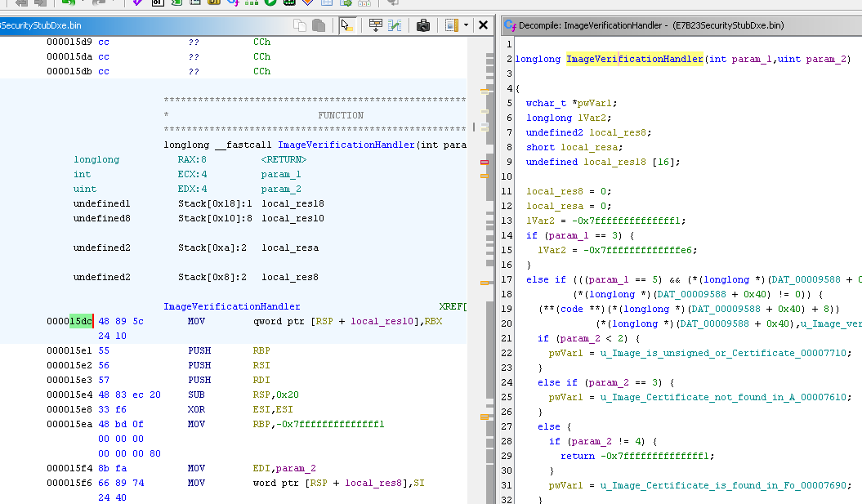Click local_res8 in the listing stack variables
862x504 pixels.
(290, 277)
